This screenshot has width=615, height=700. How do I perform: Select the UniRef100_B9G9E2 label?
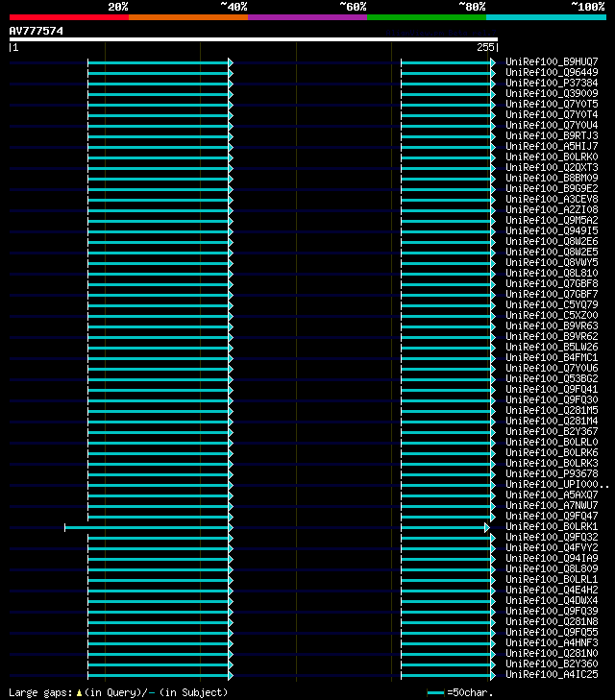[552, 188]
